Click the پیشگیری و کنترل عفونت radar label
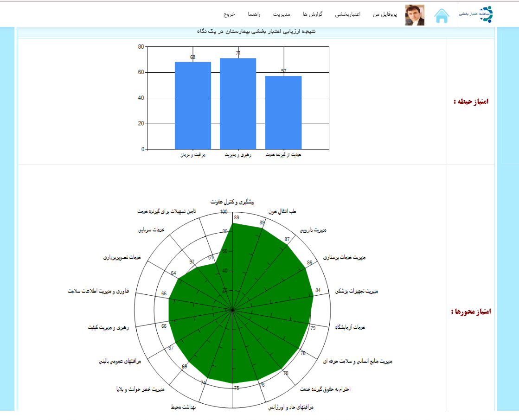 click(x=232, y=202)
